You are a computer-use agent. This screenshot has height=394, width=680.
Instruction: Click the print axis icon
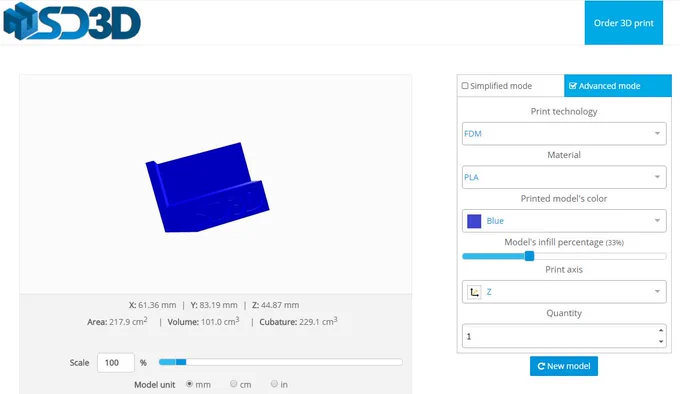point(474,292)
